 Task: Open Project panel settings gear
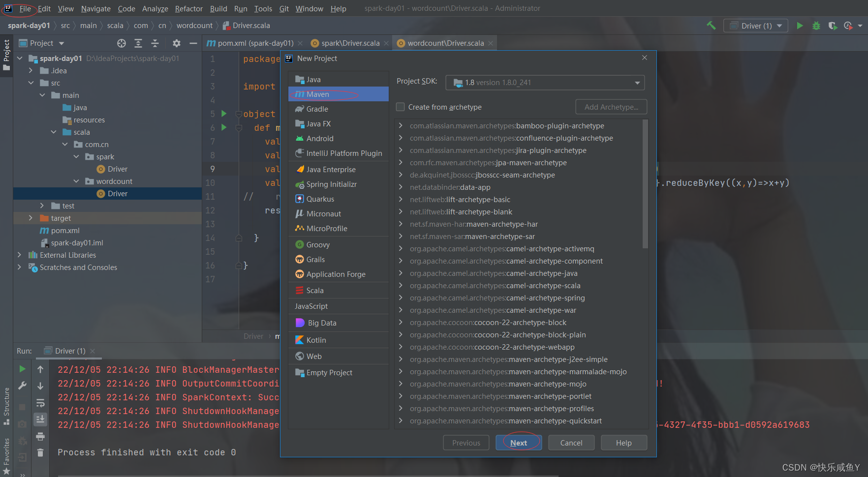(177, 43)
